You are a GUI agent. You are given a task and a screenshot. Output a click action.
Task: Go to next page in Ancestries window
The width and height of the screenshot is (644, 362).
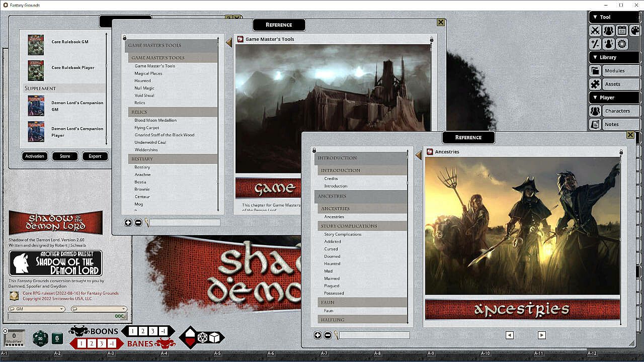point(541,335)
